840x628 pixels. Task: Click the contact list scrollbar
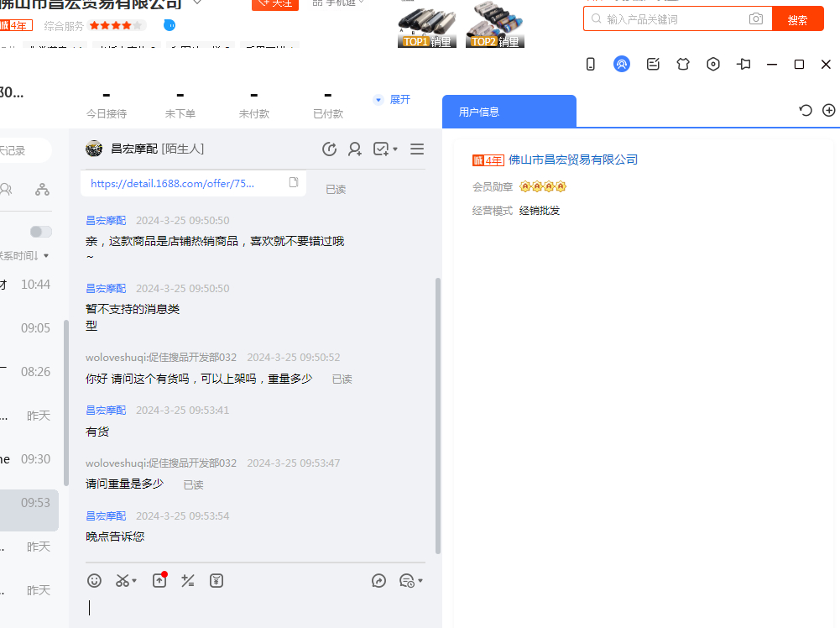[x=66, y=403]
